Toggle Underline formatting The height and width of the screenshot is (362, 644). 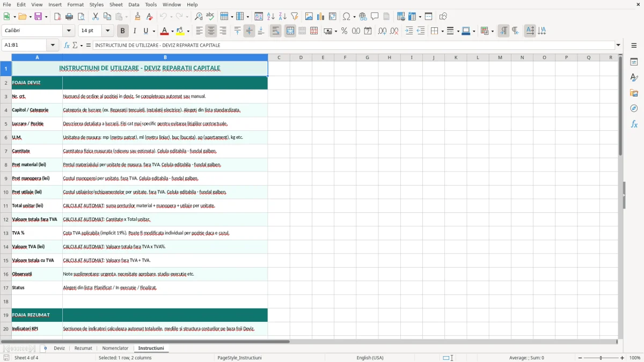[x=146, y=31]
